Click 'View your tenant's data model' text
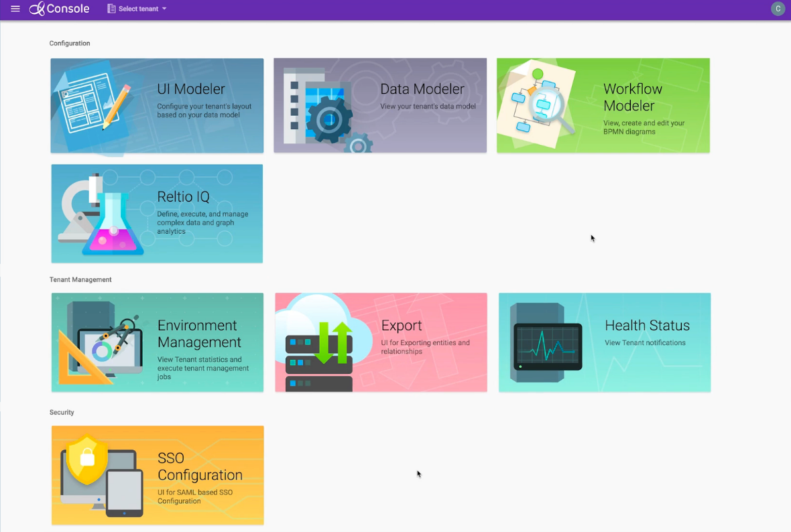This screenshot has height=532, width=791. [x=428, y=107]
